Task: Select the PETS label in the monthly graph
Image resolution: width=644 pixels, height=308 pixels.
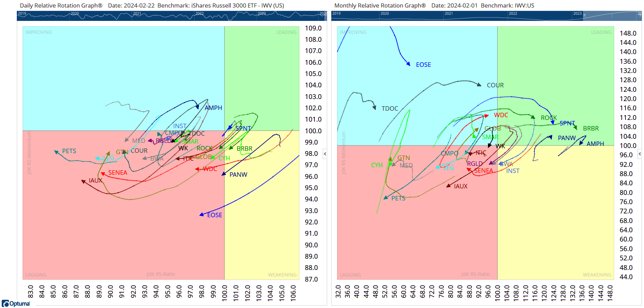Action: tap(398, 198)
